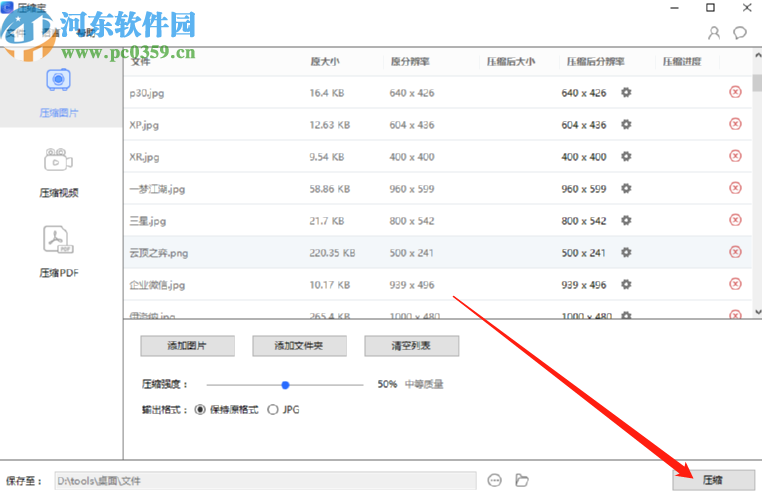762x500 pixels.
Task: Open resolution settings gear for 云顶之弈.png
Action: [626, 253]
